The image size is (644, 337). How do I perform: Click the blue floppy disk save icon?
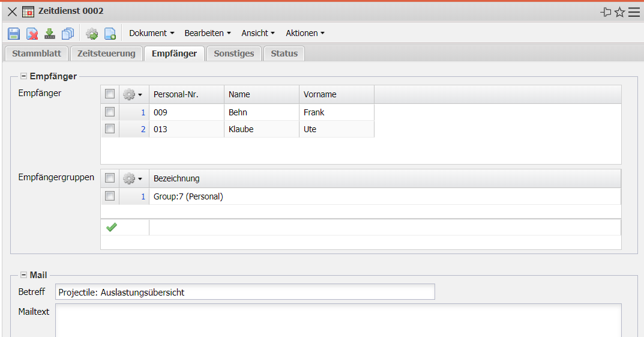[x=14, y=34]
